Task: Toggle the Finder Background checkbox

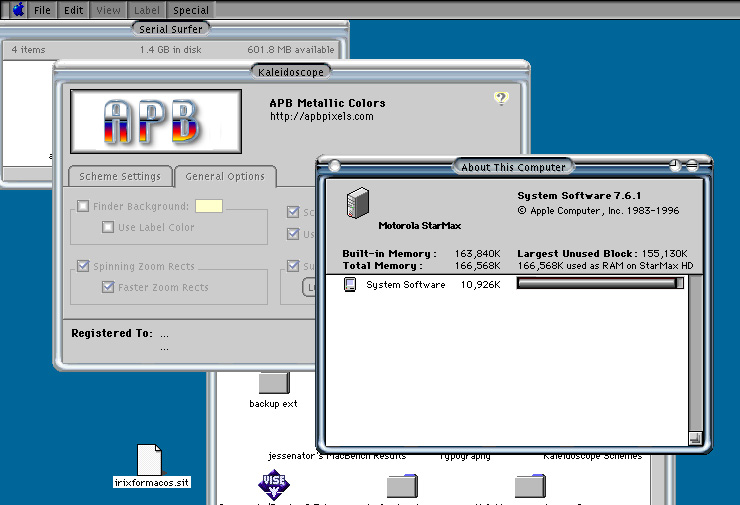Action: (x=83, y=207)
